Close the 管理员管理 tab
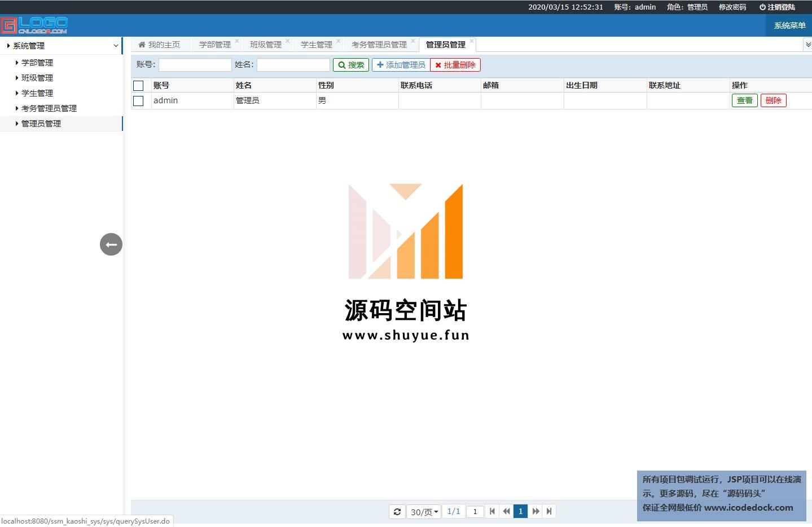Image resolution: width=812 pixels, height=527 pixels. click(x=472, y=41)
